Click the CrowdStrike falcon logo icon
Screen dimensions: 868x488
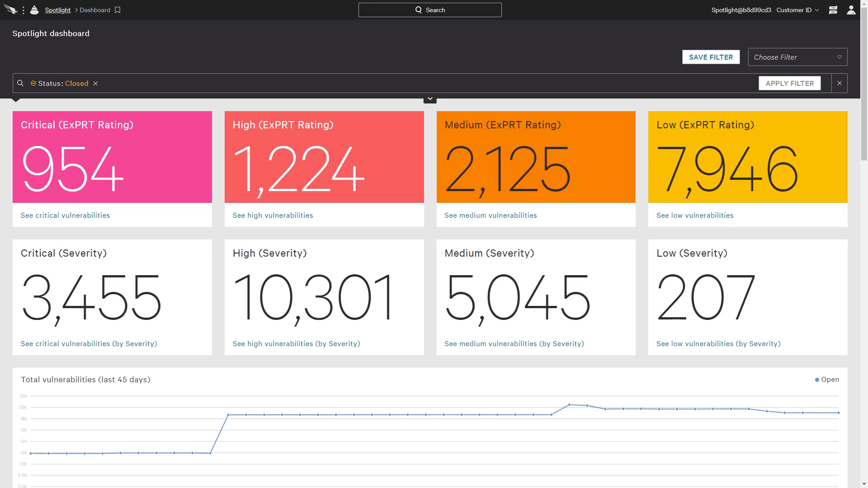pyautogui.click(x=10, y=10)
